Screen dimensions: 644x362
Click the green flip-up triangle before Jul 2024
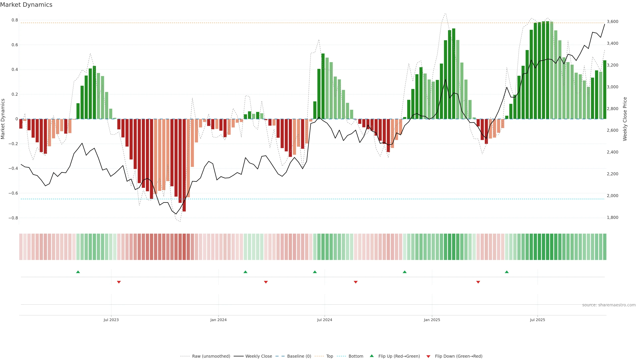point(315,272)
